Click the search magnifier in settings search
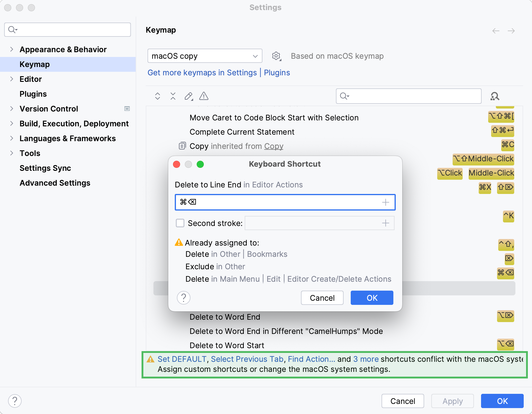This screenshot has height=414, width=532. [x=12, y=30]
